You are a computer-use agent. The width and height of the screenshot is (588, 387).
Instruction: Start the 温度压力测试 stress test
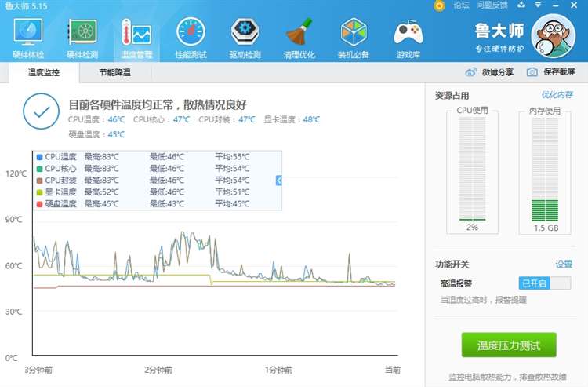coord(508,345)
